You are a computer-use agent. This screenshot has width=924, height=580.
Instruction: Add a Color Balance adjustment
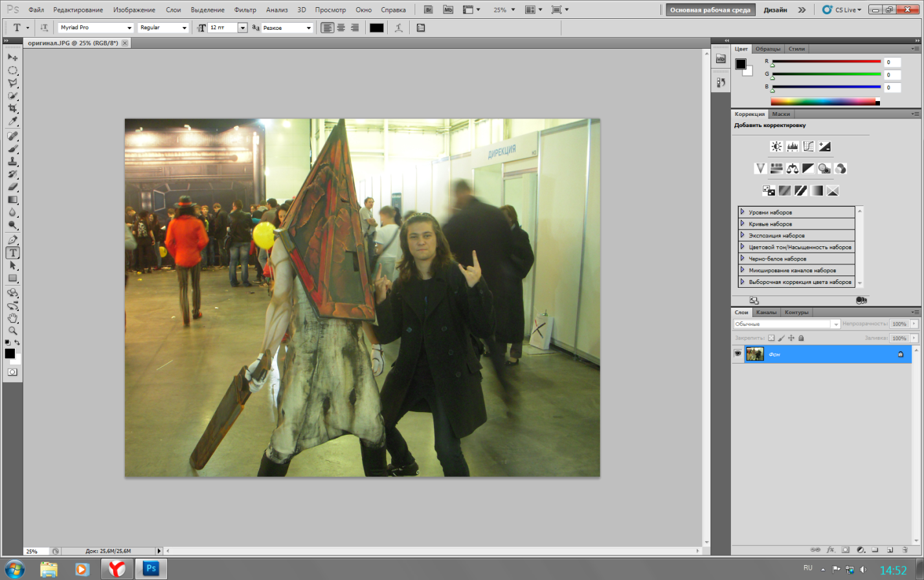pos(793,168)
